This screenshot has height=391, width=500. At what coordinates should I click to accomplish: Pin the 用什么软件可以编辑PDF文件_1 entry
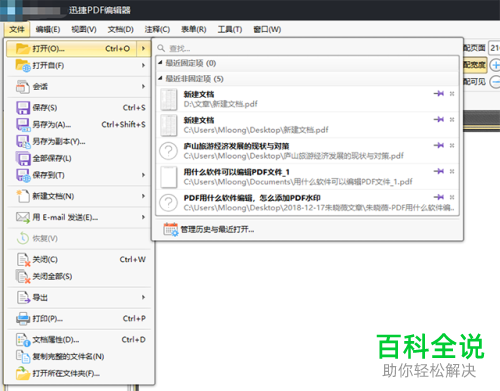pos(439,171)
